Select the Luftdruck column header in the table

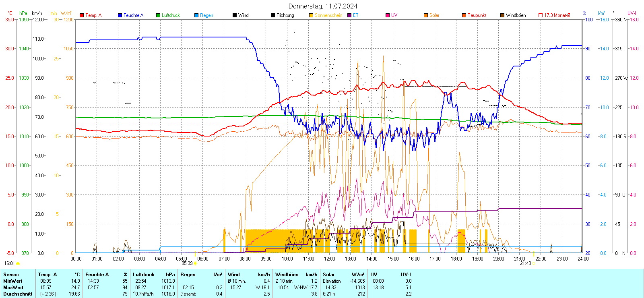pos(144,275)
